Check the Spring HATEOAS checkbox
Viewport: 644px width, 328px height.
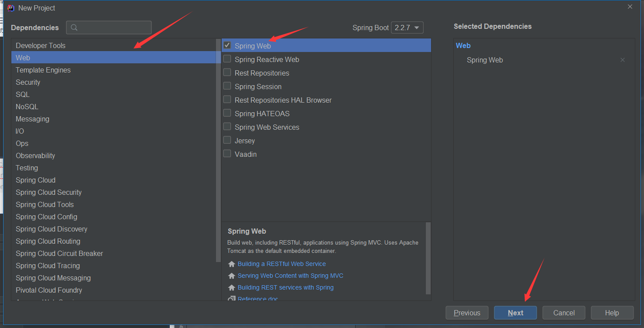click(x=227, y=113)
